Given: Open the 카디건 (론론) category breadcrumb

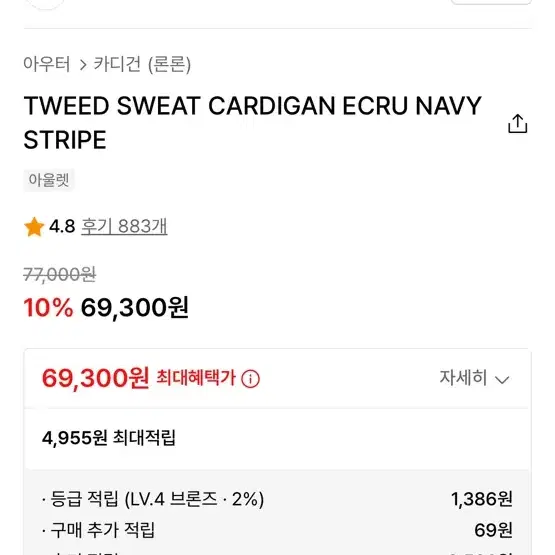Looking at the screenshot, I should point(142,64).
